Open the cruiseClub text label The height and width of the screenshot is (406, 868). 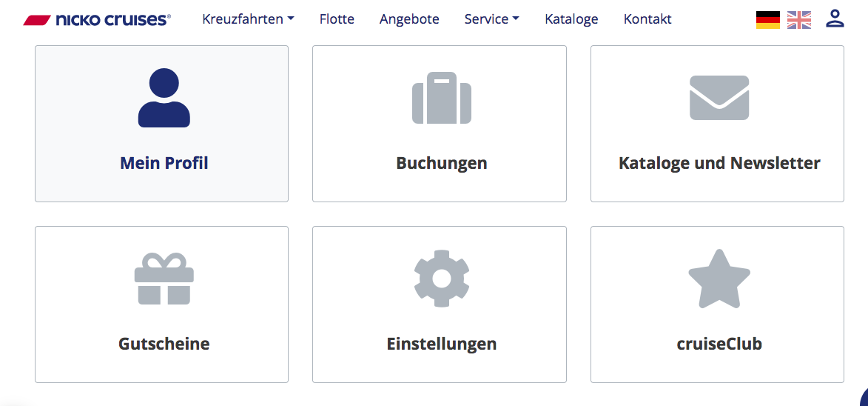coord(719,344)
